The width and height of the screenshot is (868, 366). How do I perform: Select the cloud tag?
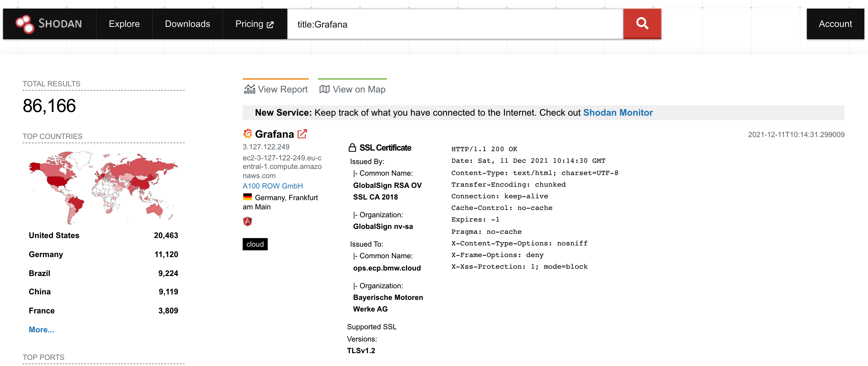click(255, 244)
